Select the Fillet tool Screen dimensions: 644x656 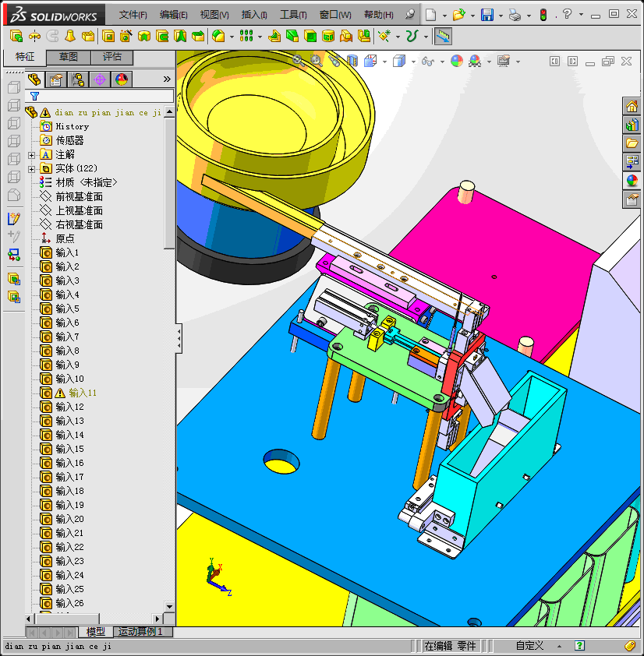point(218,37)
